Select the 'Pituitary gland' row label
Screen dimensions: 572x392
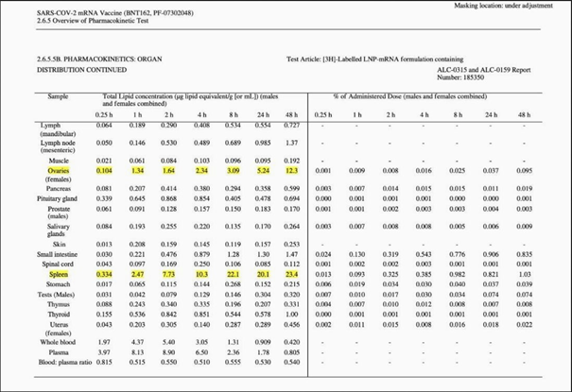click(x=57, y=199)
